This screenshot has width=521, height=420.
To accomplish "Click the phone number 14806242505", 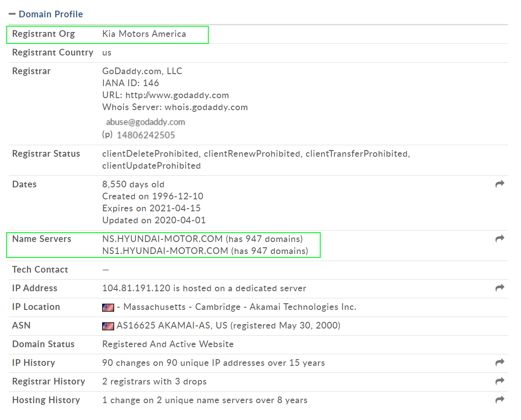I will tap(146, 135).
